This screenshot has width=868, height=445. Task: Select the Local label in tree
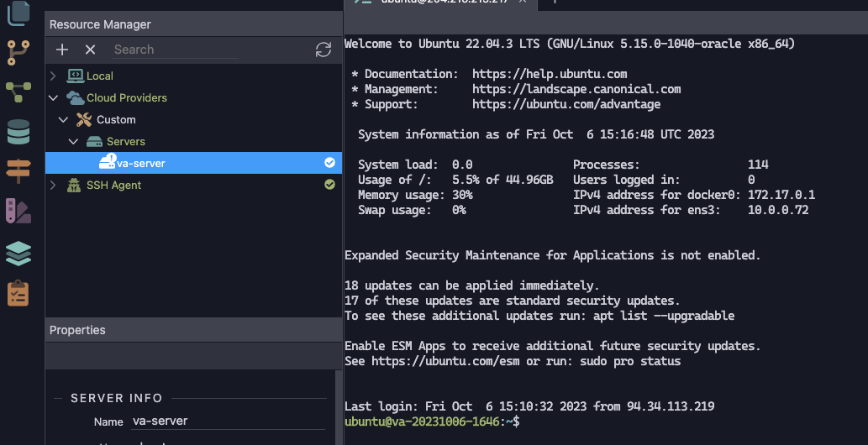[x=100, y=76]
